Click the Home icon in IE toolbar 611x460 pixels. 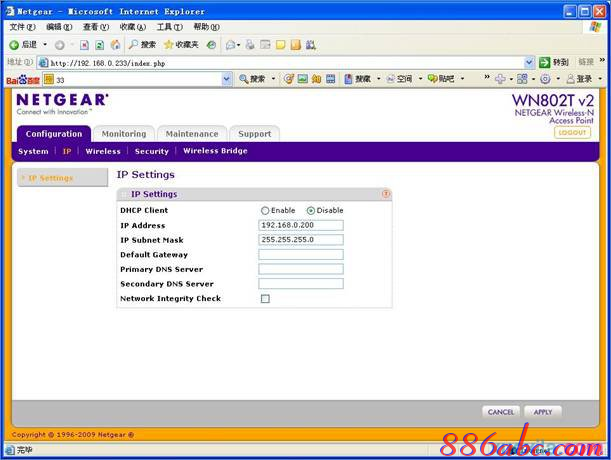coord(115,45)
